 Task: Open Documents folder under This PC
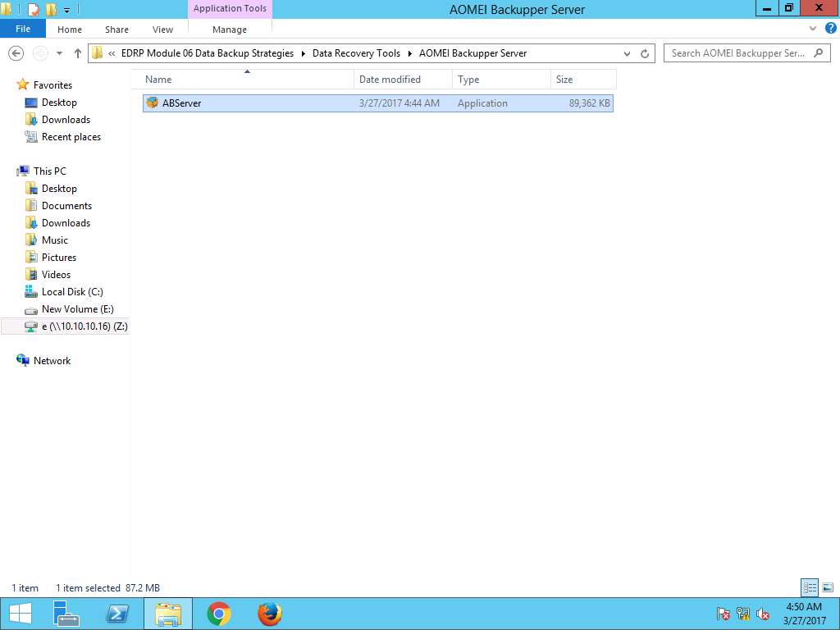[x=66, y=206]
